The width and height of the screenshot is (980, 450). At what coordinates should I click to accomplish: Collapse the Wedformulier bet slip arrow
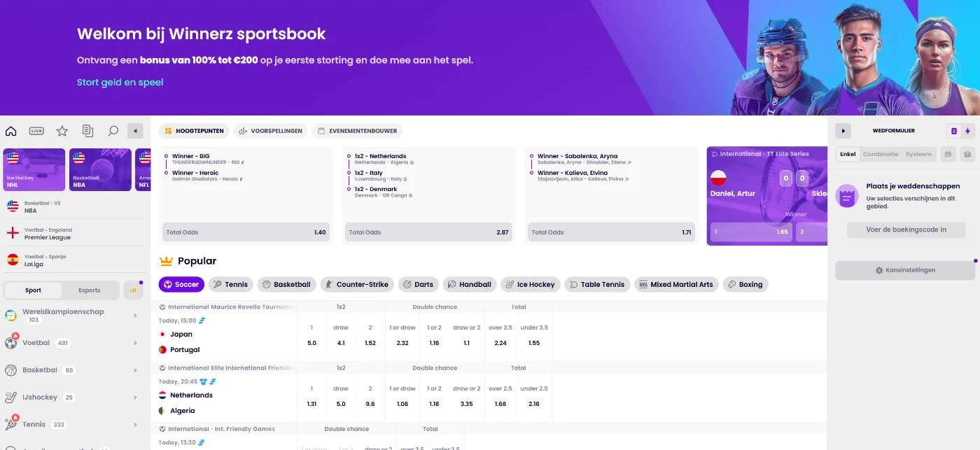[843, 131]
